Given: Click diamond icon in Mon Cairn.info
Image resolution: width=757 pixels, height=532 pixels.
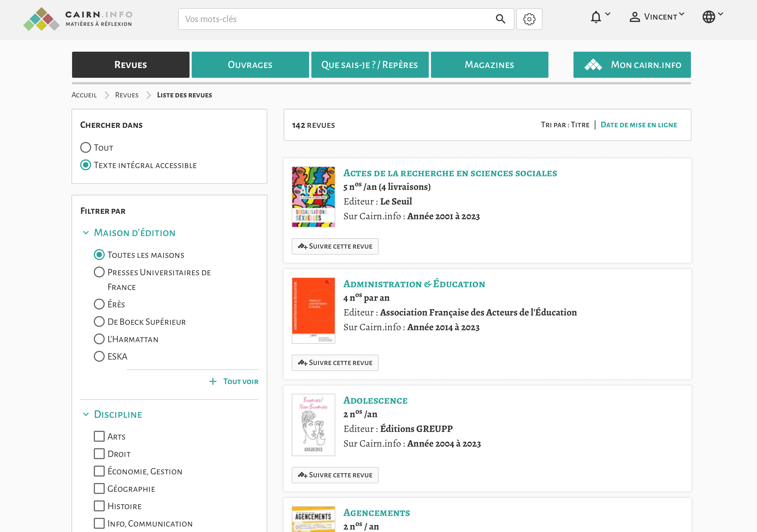Looking at the screenshot, I should 593,65.
